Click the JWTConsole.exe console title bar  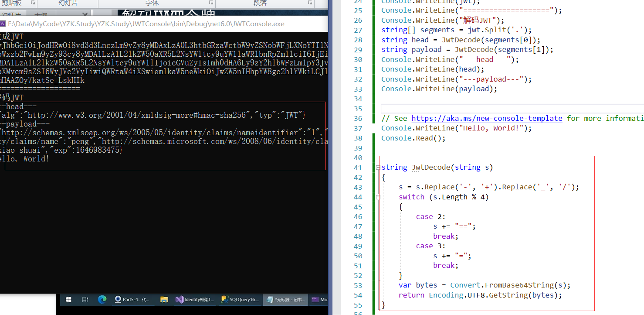coord(164,24)
